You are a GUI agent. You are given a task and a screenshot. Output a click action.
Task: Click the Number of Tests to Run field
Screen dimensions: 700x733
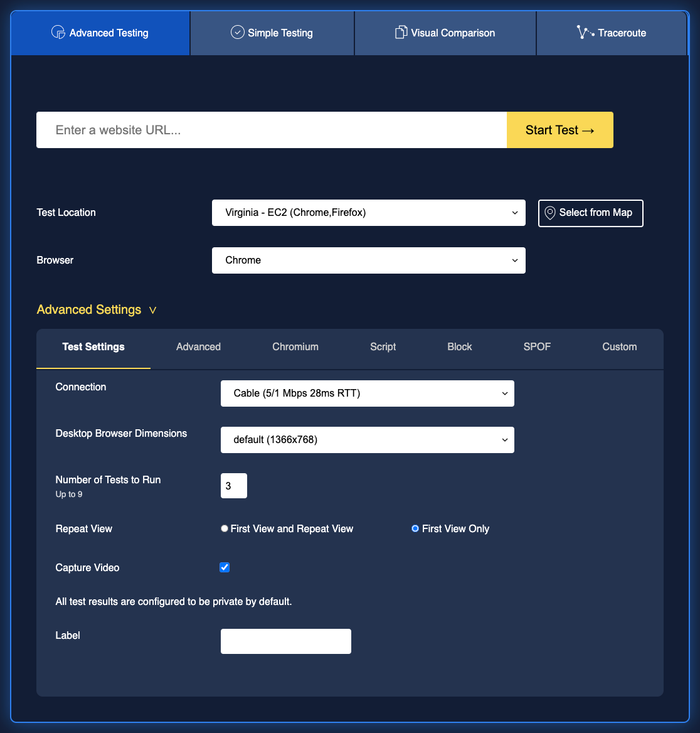tap(233, 485)
